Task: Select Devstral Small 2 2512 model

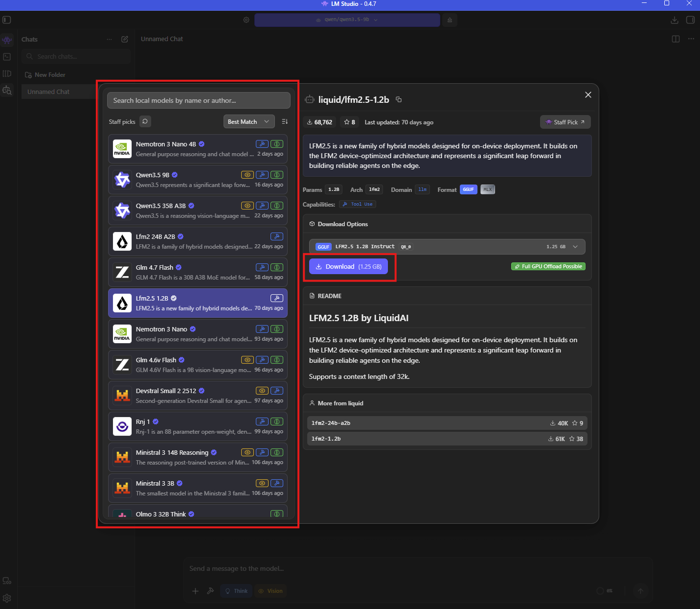Action: pyautogui.click(x=198, y=396)
